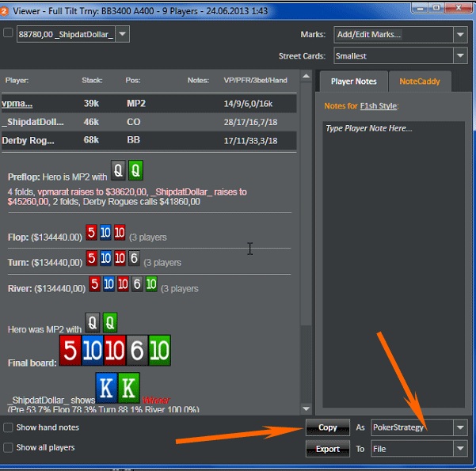Toggle the Show all players checkbox
The image size is (476, 471).
tap(8, 447)
